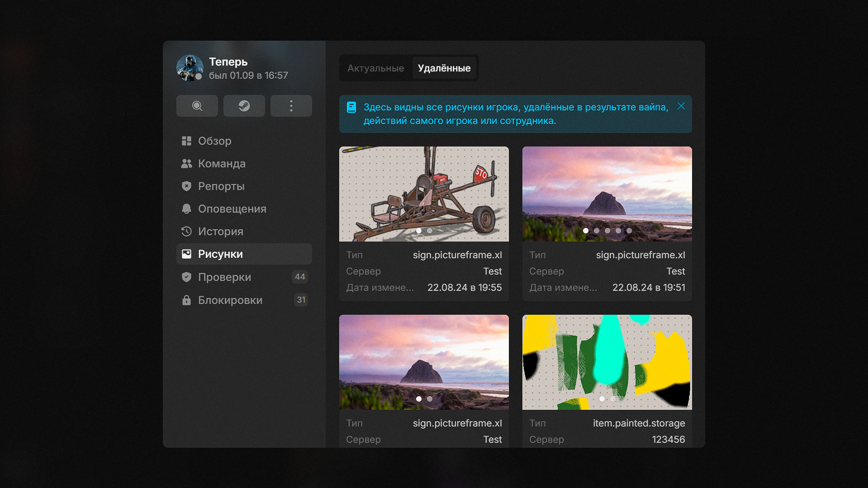
Task: Open the three-dot more options menu
Action: [x=291, y=106]
